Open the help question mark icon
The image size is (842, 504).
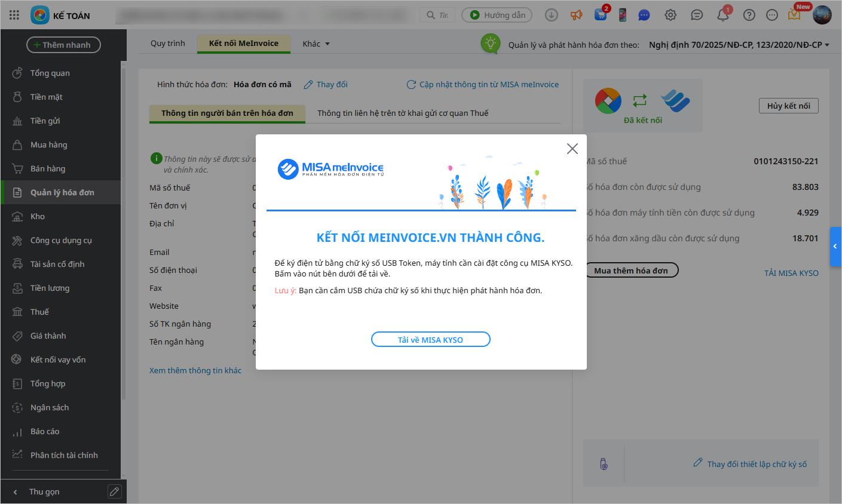[x=749, y=15]
